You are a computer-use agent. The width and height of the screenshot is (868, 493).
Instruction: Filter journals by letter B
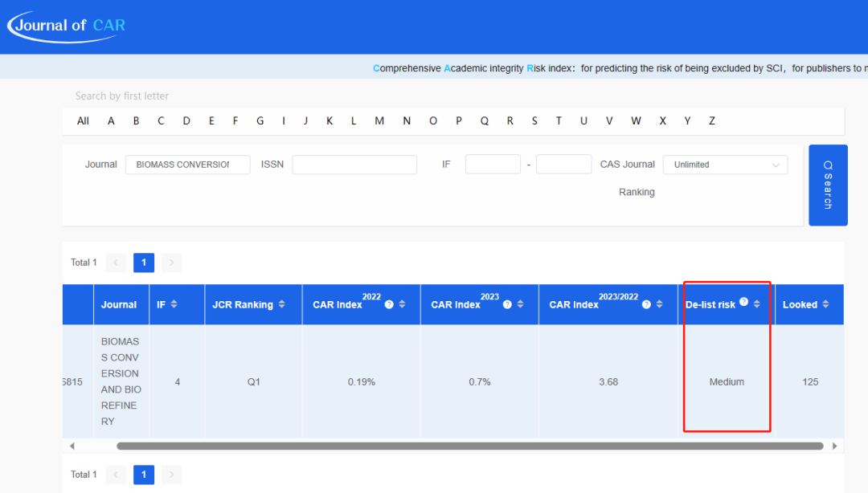(136, 120)
